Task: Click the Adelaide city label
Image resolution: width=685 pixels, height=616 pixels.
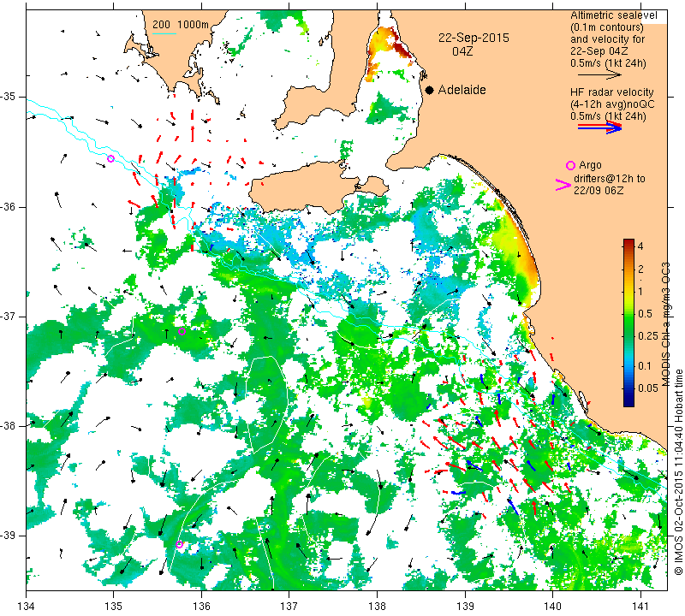Action: 462,90
